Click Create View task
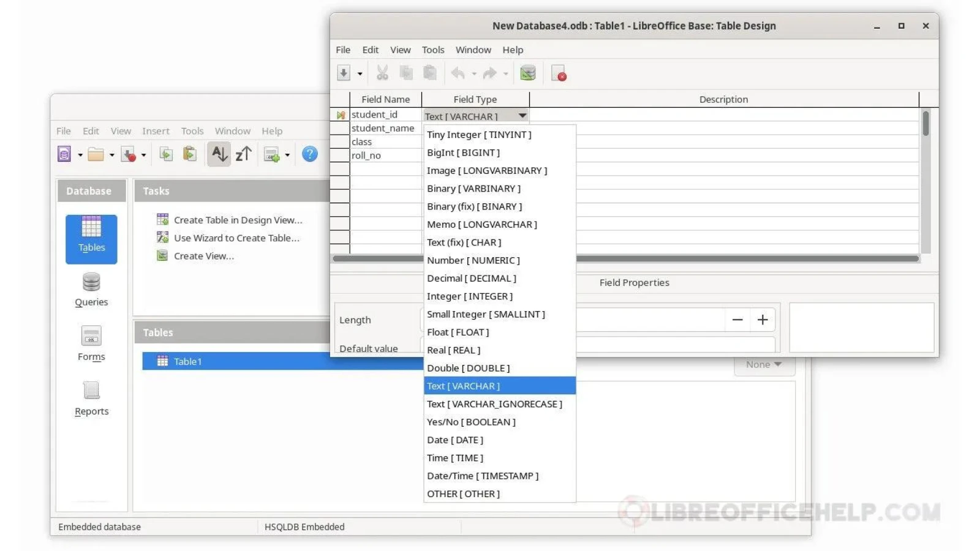980x551 pixels. coord(195,256)
